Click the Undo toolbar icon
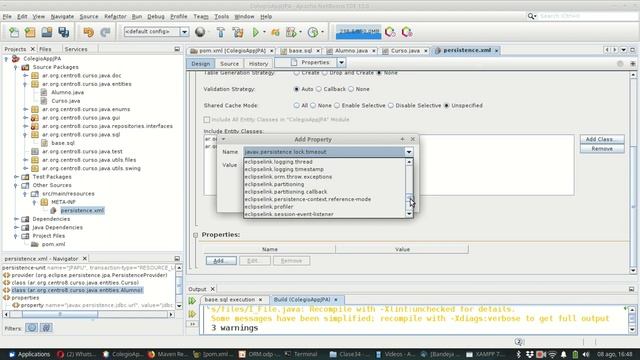 pos(88,32)
